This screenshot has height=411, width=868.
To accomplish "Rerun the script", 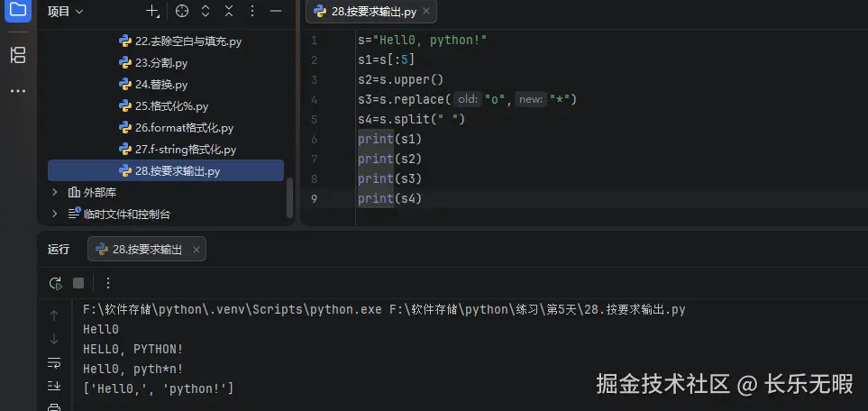I will coord(55,284).
